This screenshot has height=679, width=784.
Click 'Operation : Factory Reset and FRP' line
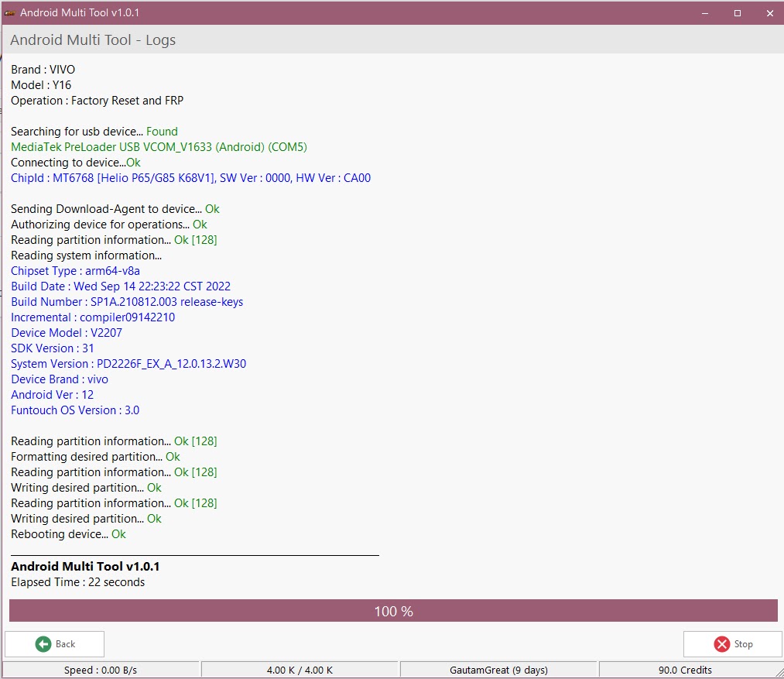[97, 101]
